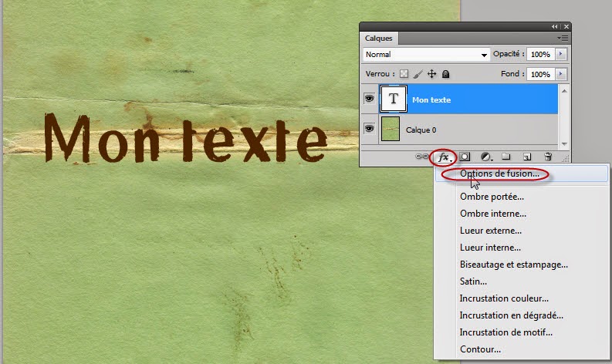Choose Options de fusion

coord(522,174)
